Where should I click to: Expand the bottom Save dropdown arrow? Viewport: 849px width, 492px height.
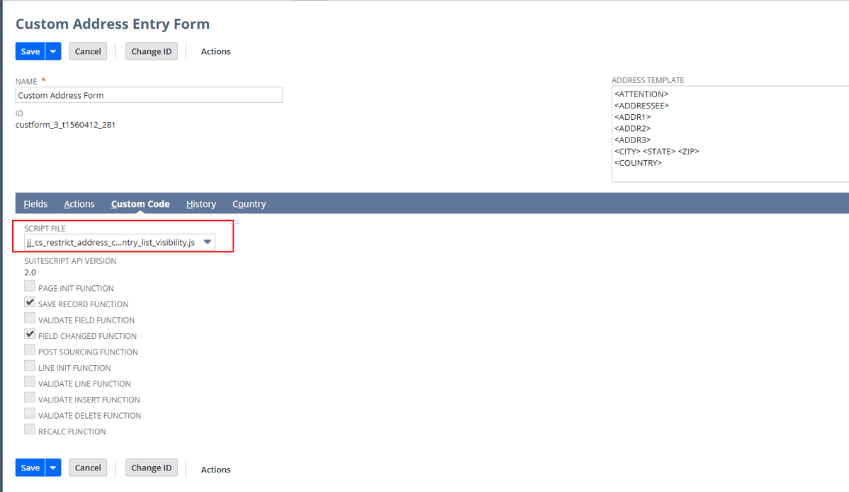point(53,468)
